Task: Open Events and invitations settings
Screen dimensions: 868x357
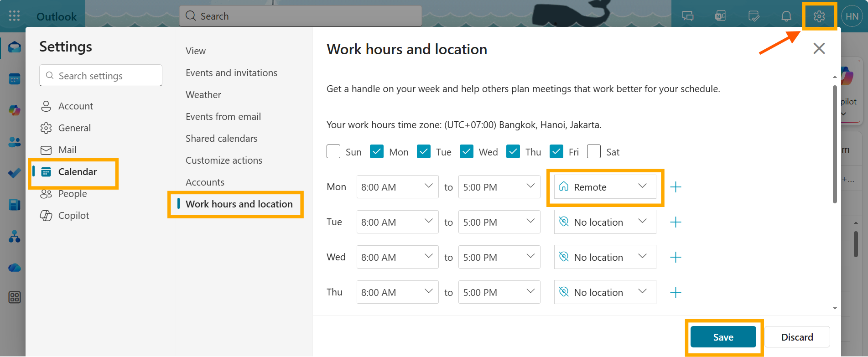Action: coord(231,73)
